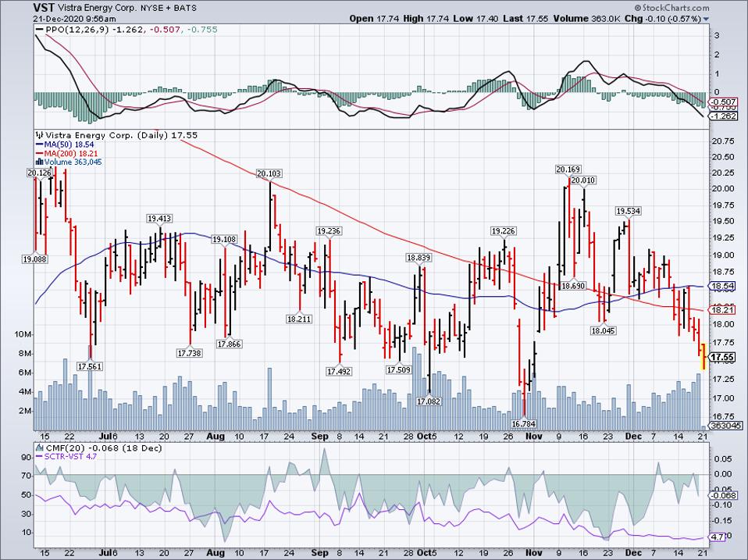The width and height of the screenshot is (748, 560).
Task: Click the 17.509 price label
Action: pos(399,369)
